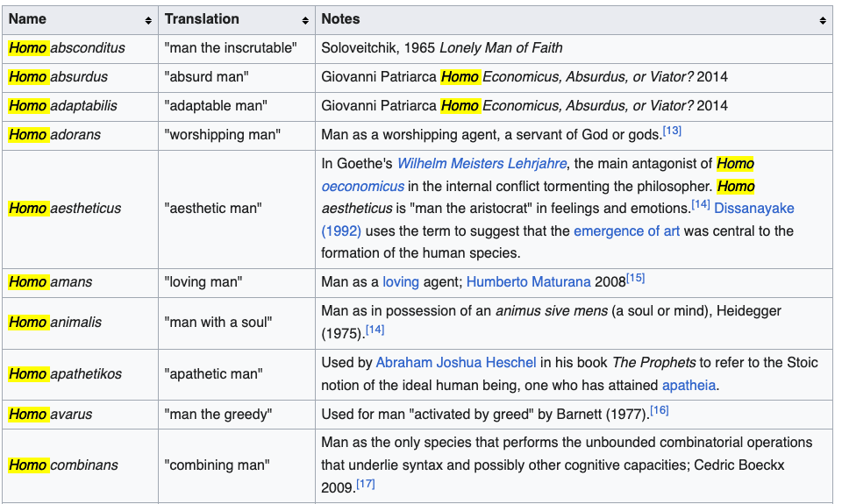The height and width of the screenshot is (504, 842).
Task: Click the "man the inscrutable" translation
Action: tap(231, 48)
